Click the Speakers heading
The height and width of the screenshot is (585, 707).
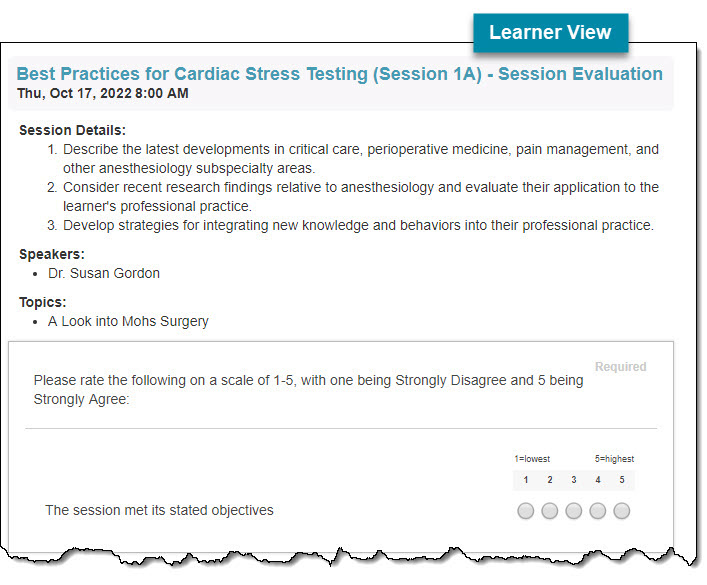click(52, 254)
